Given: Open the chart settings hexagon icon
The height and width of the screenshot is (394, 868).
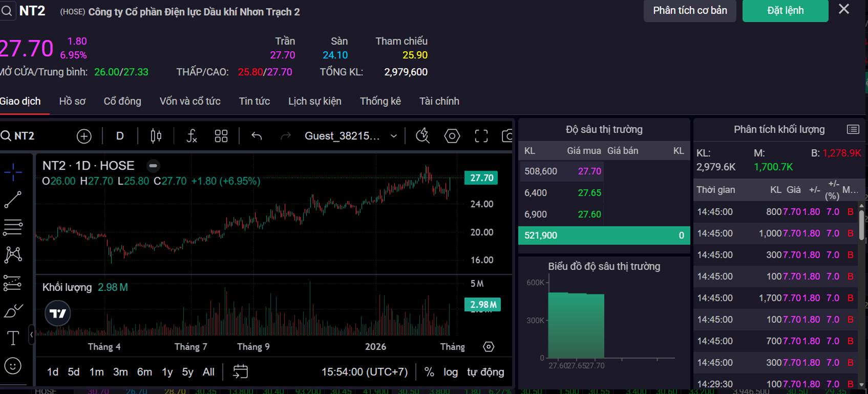Looking at the screenshot, I should tap(452, 136).
